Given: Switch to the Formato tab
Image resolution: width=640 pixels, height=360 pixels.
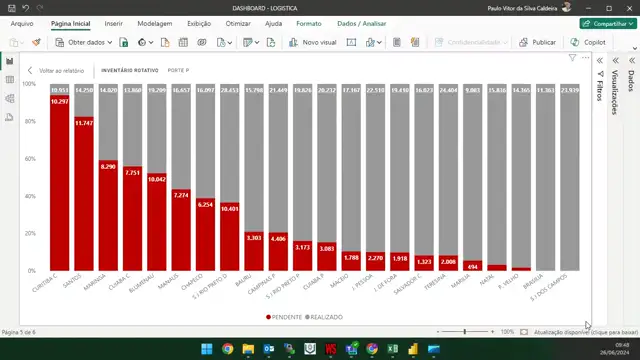Looking at the screenshot, I should [x=309, y=24].
